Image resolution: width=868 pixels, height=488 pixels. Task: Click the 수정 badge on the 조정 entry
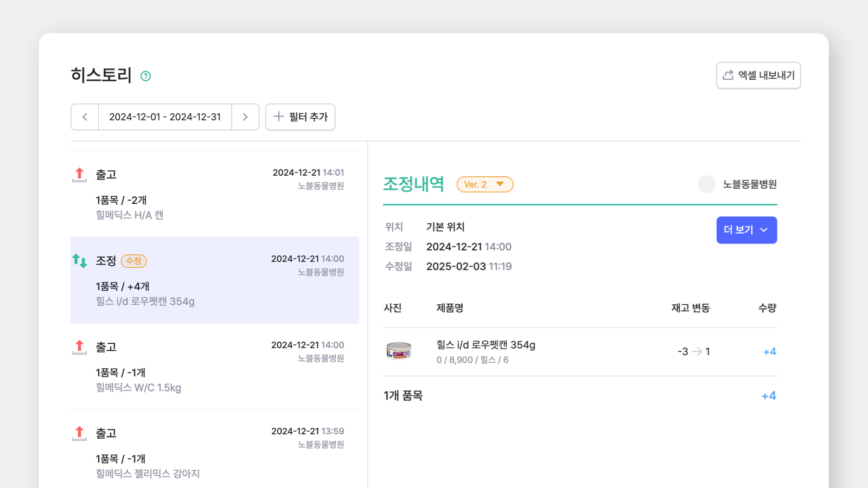pos(133,261)
